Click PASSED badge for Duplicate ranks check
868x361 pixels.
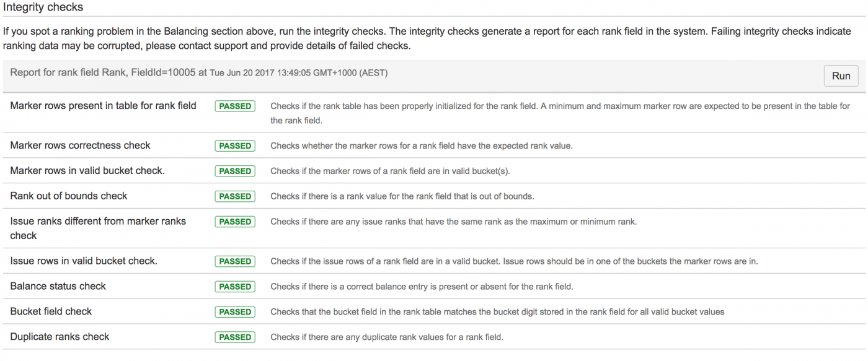[235, 337]
